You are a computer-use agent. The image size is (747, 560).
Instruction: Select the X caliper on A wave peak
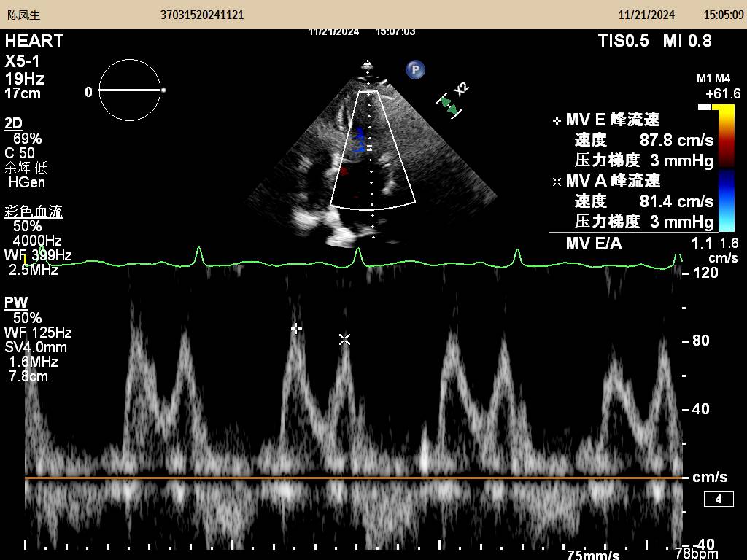(345, 339)
